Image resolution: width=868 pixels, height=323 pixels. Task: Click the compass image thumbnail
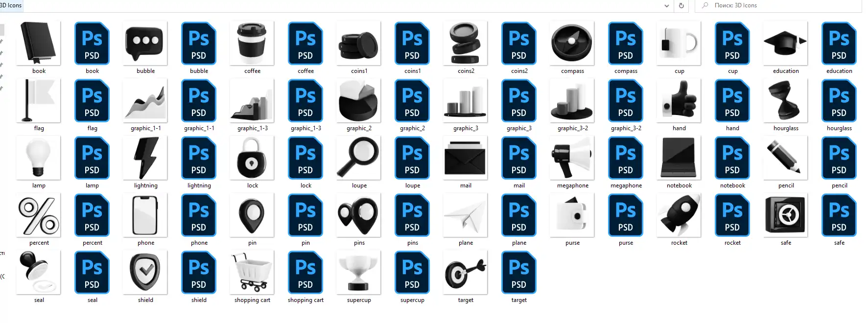[x=572, y=43]
